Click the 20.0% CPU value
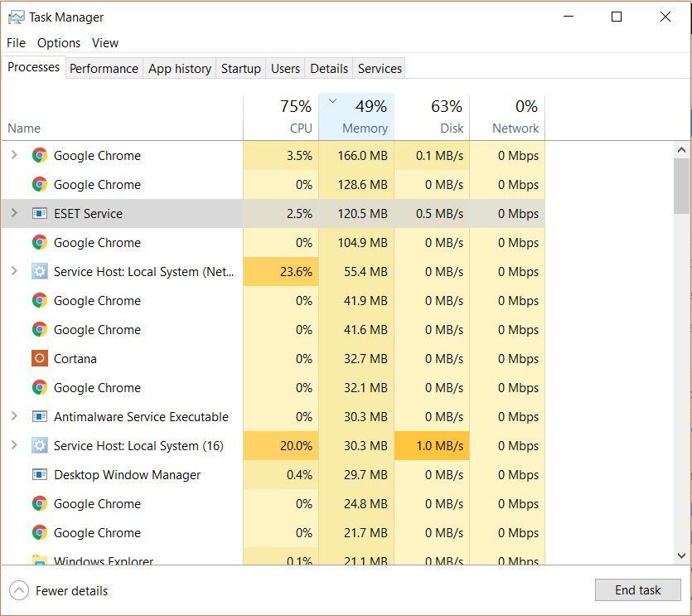692x616 pixels. click(x=296, y=445)
